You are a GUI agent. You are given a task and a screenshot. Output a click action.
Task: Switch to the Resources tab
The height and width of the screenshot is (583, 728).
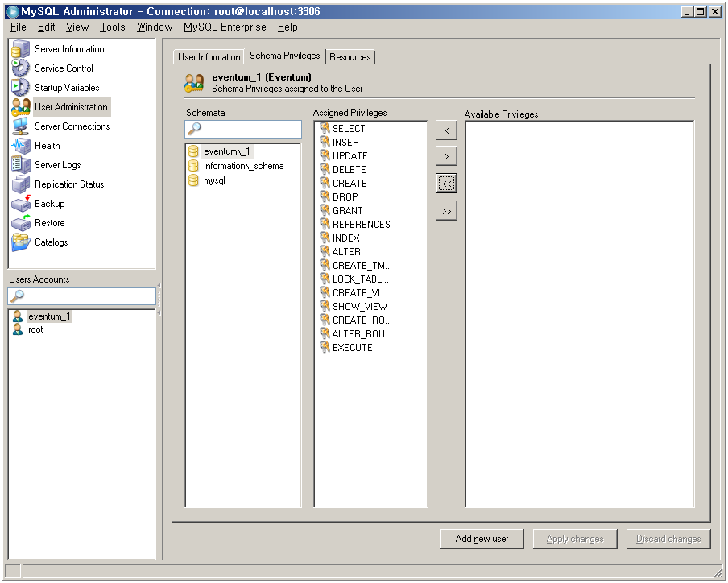coord(350,56)
